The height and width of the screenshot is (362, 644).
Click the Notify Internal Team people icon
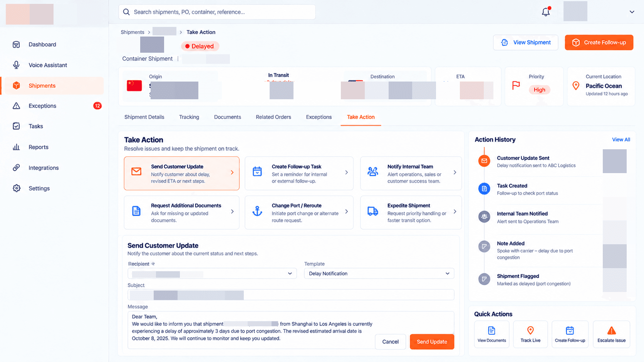[x=373, y=171]
